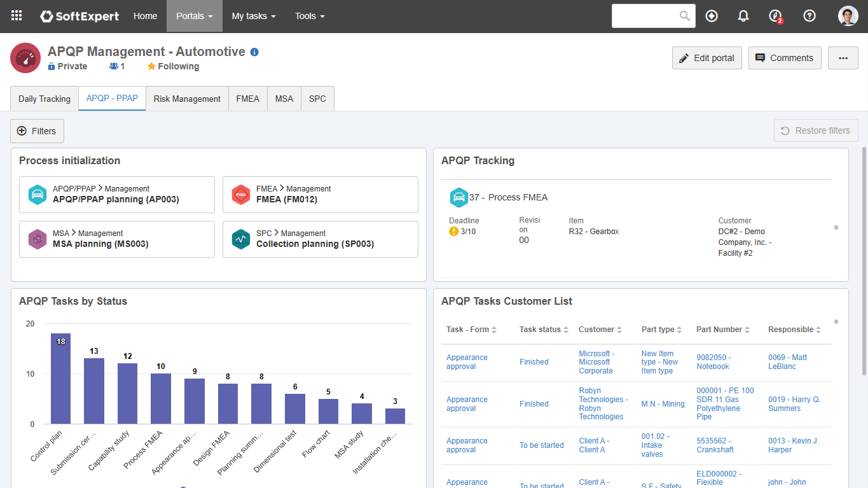Click the Process FMEA bar showing 10
Viewport: 868px width, 488px height.
click(x=161, y=399)
